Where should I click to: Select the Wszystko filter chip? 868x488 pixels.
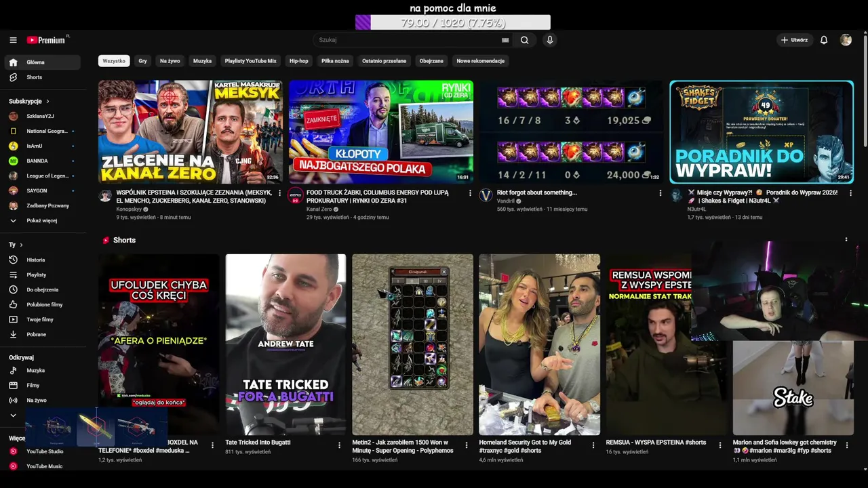coord(114,61)
